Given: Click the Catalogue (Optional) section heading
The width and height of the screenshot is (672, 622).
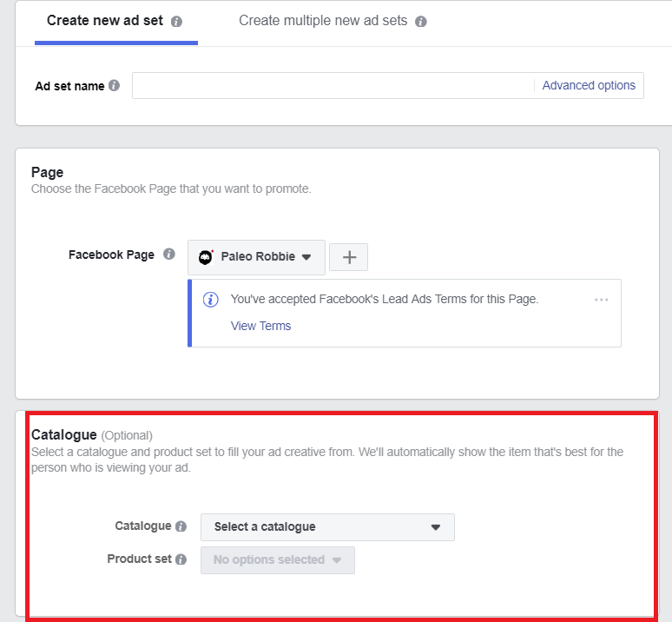Looking at the screenshot, I should (91, 434).
